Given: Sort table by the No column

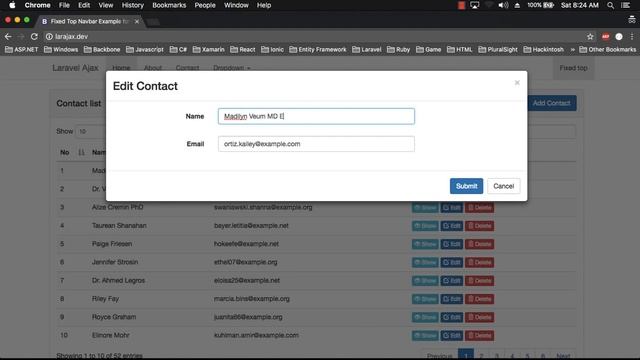Looking at the screenshot, I should (x=71, y=152).
